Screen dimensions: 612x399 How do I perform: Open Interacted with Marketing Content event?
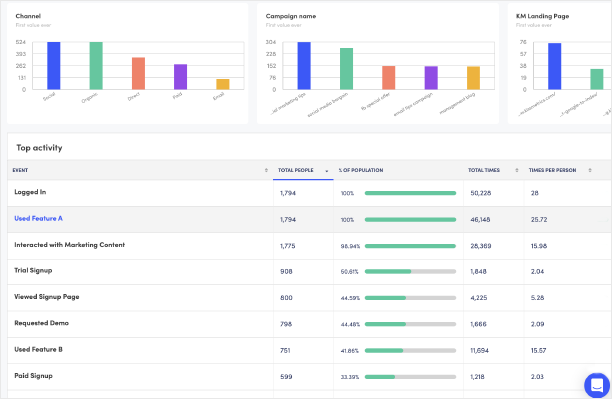click(69, 245)
